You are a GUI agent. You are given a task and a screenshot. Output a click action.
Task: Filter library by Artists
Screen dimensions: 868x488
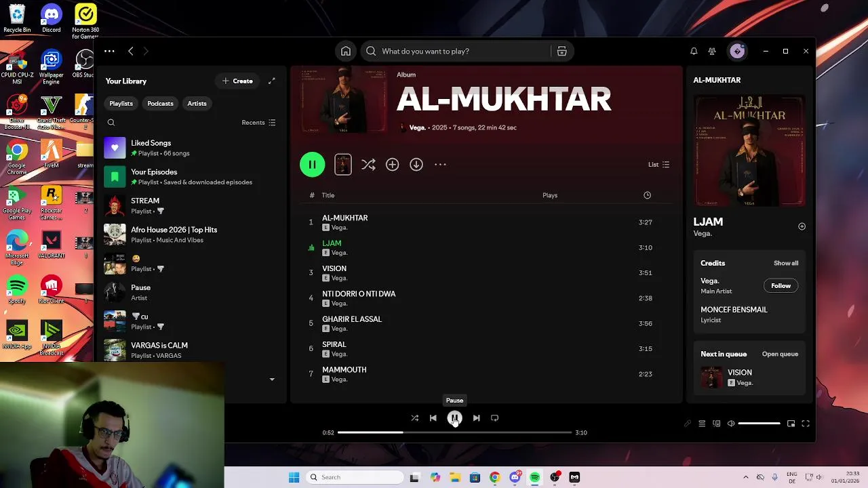coord(197,104)
